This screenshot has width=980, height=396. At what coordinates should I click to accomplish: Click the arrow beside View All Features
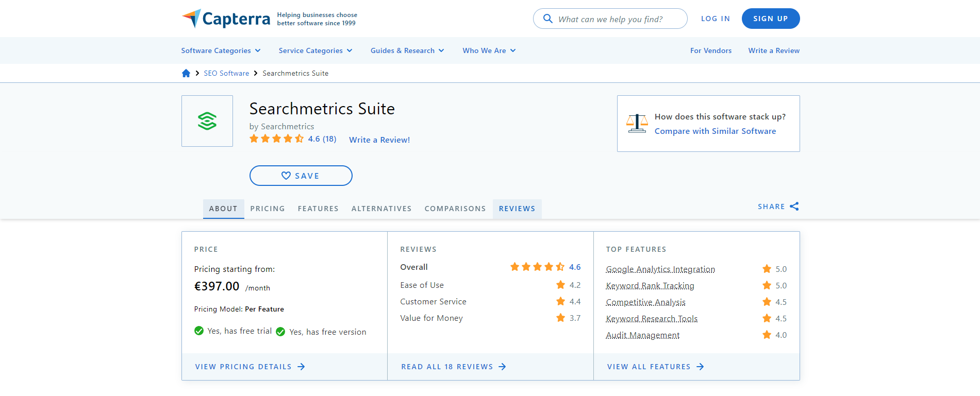point(700,367)
